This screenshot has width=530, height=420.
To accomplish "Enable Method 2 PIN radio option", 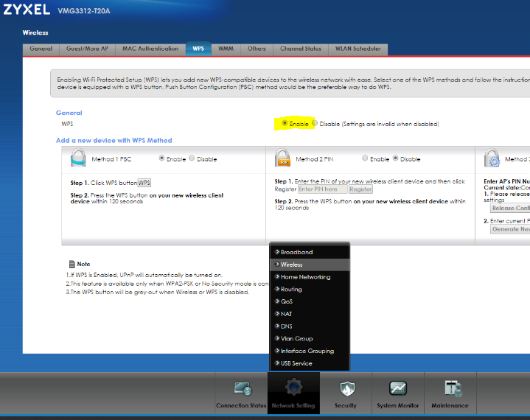I will pos(366,158).
